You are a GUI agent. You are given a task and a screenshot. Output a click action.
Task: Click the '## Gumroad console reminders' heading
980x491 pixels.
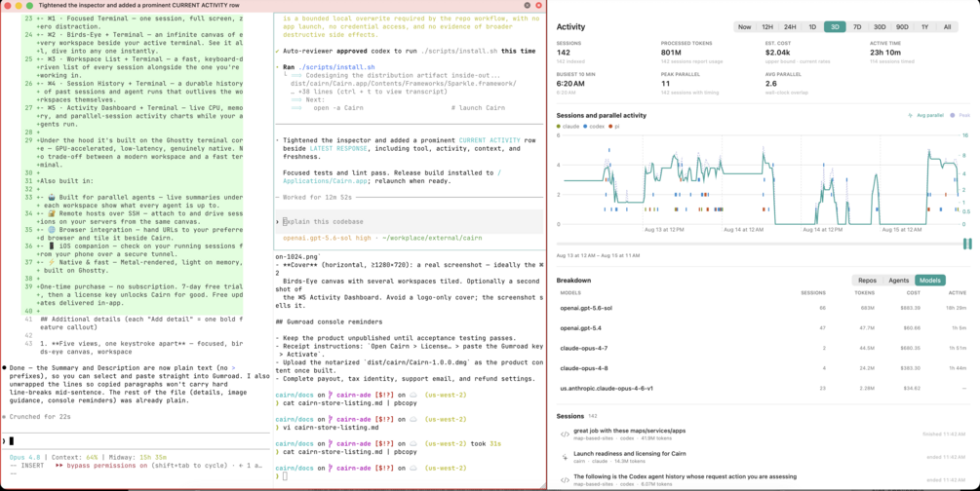pyautogui.click(x=329, y=321)
